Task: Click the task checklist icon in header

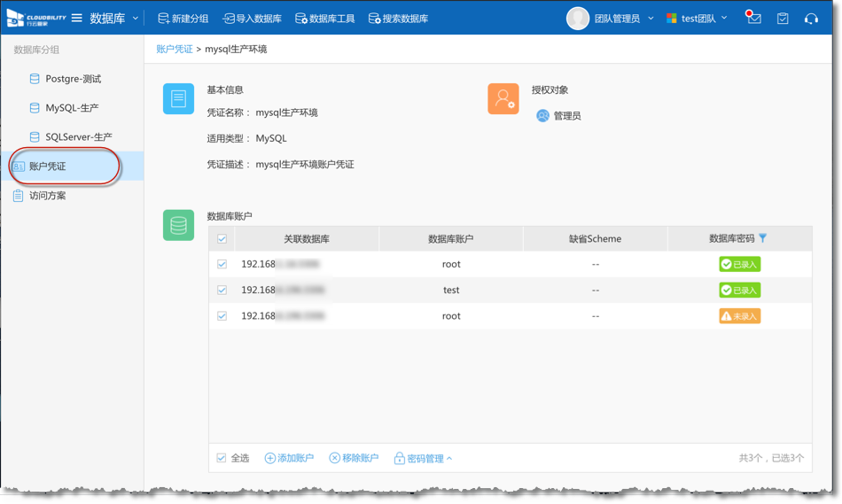Action: click(783, 19)
